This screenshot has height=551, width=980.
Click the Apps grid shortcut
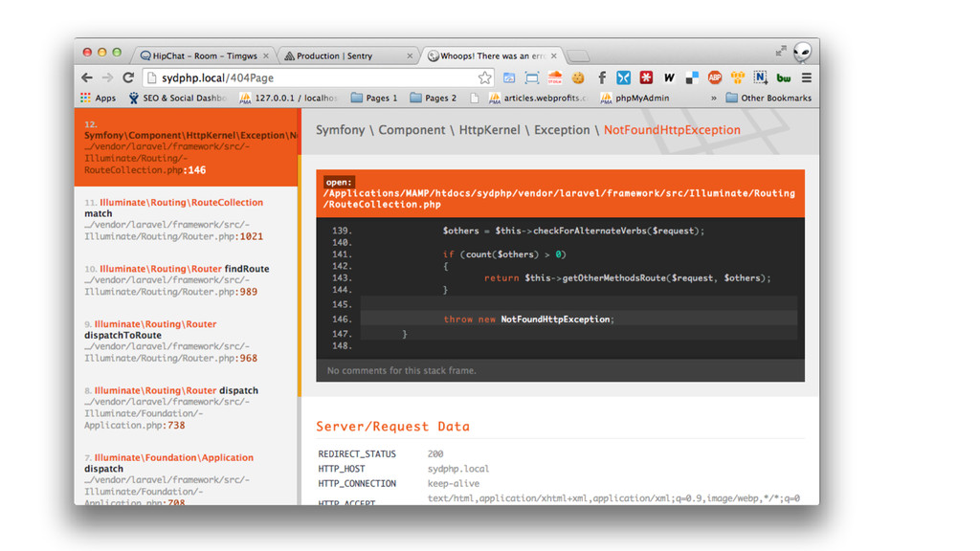98,98
